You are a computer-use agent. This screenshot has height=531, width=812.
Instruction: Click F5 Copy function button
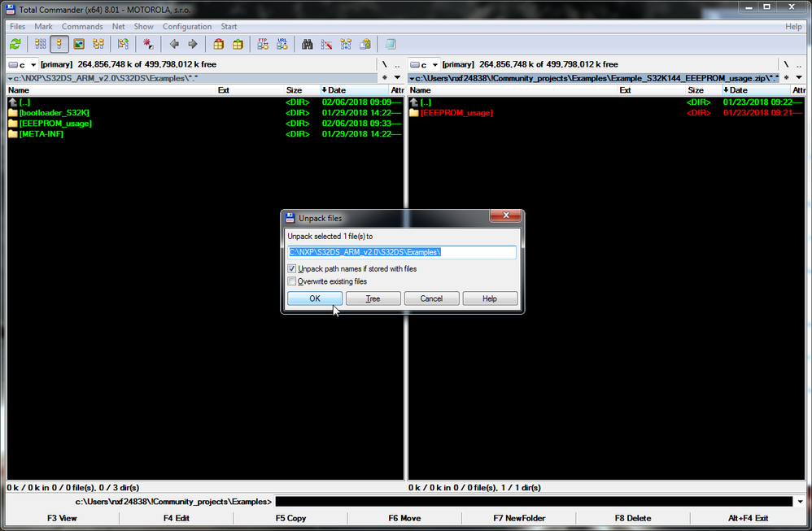[x=290, y=518]
